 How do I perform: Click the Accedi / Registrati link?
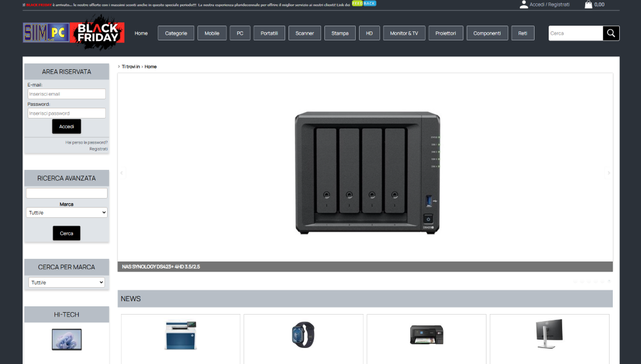549,4
